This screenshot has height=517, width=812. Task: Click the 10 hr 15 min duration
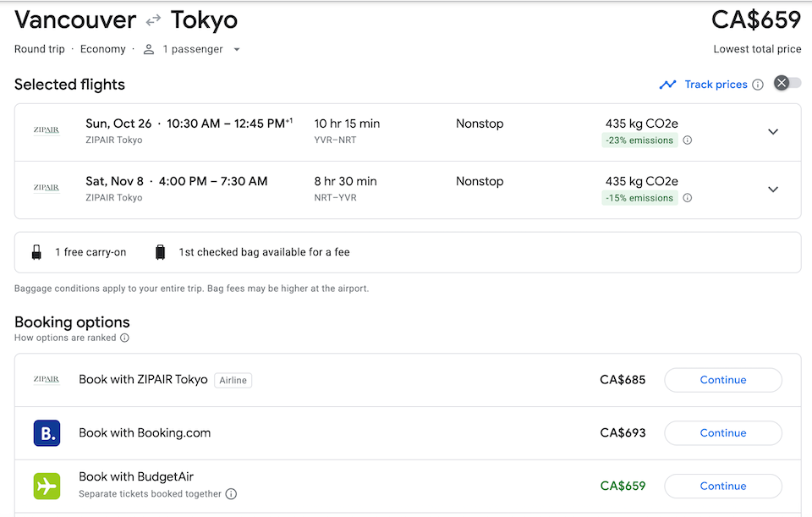(347, 124)
